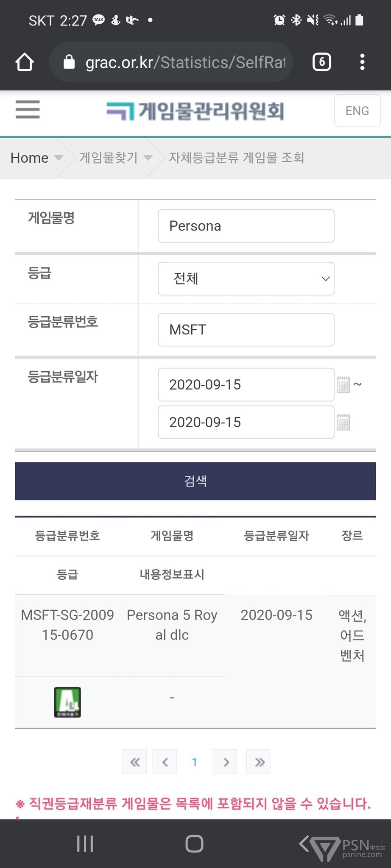Open the browser tab switcher showing 6
The image size is (391, 868).
click(321, 62)
